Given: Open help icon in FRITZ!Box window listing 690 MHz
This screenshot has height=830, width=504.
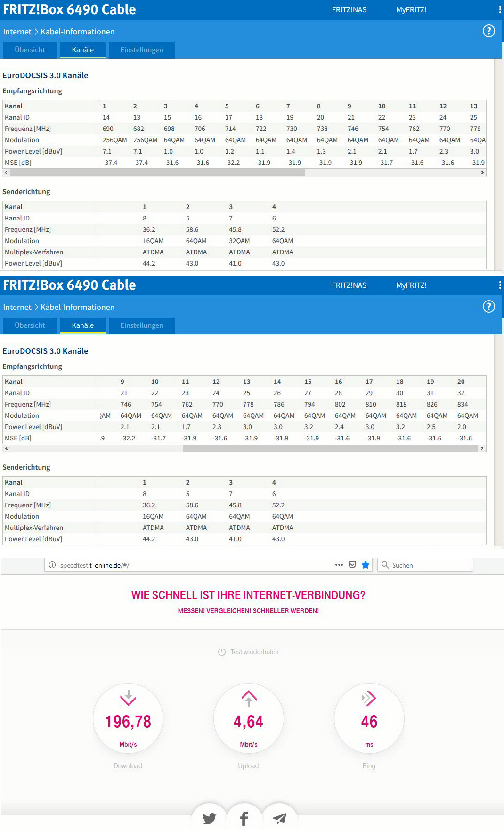Looking at the screenshot, I should (x=489, y=31).
